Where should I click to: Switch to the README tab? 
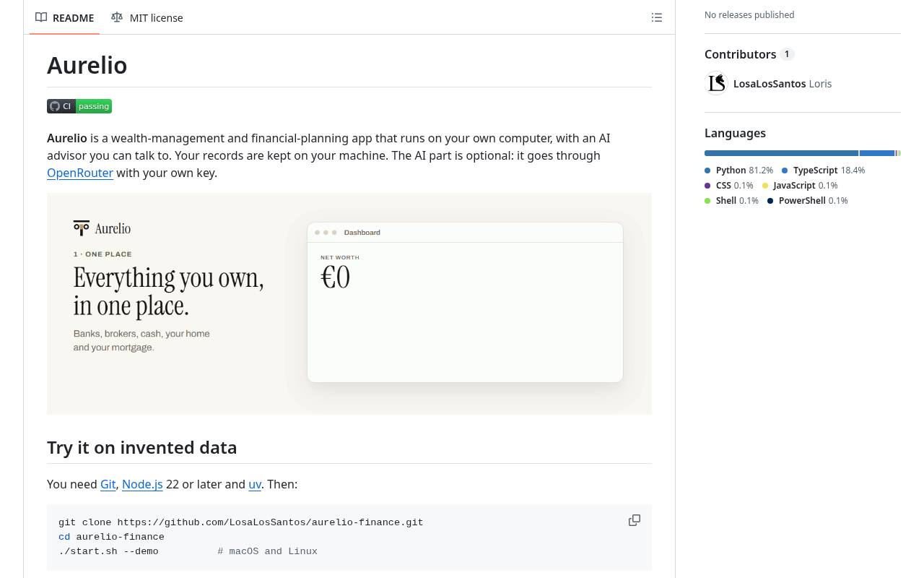pyautogui.click(x=65, y=17)
